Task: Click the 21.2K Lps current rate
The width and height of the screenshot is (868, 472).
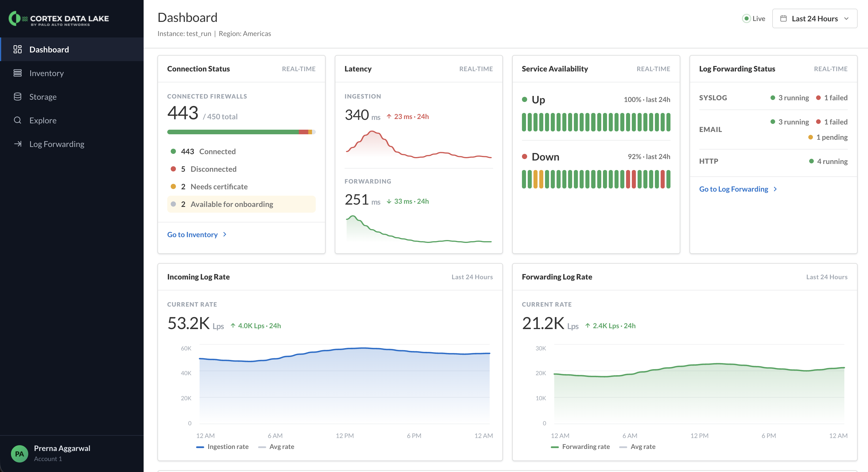Action: point(550,323)
